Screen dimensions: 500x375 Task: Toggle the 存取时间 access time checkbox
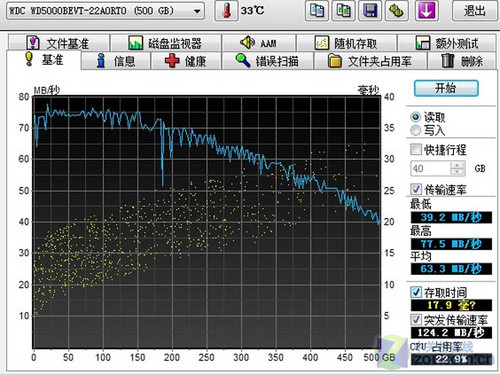point(416,292)
